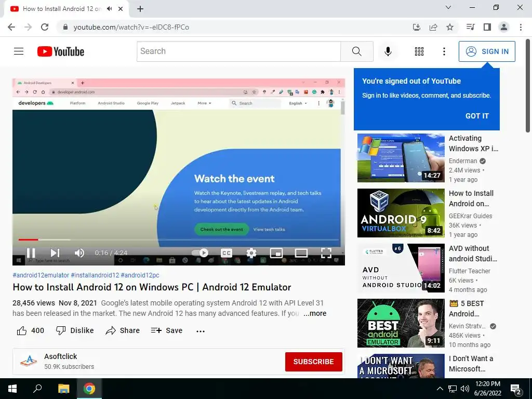Expand description with ...more
This screenshot has width=532, height=399.
[x=315, y=313]
